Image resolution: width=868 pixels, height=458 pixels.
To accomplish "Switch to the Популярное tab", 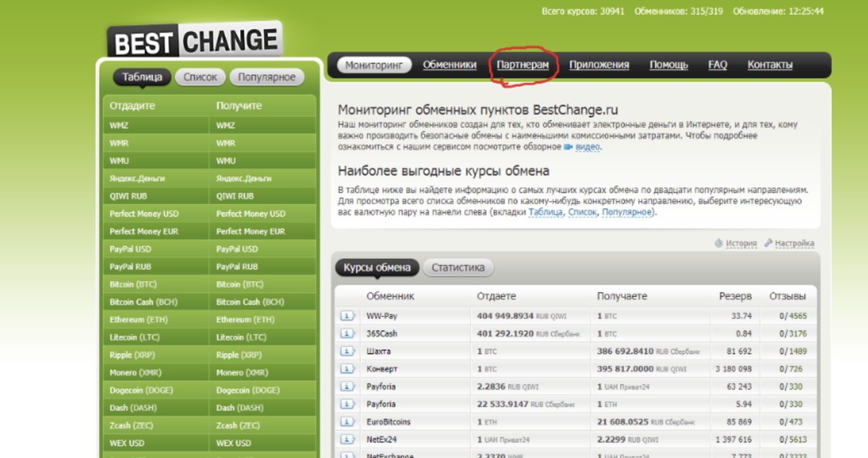I will (x=267, y=77).
